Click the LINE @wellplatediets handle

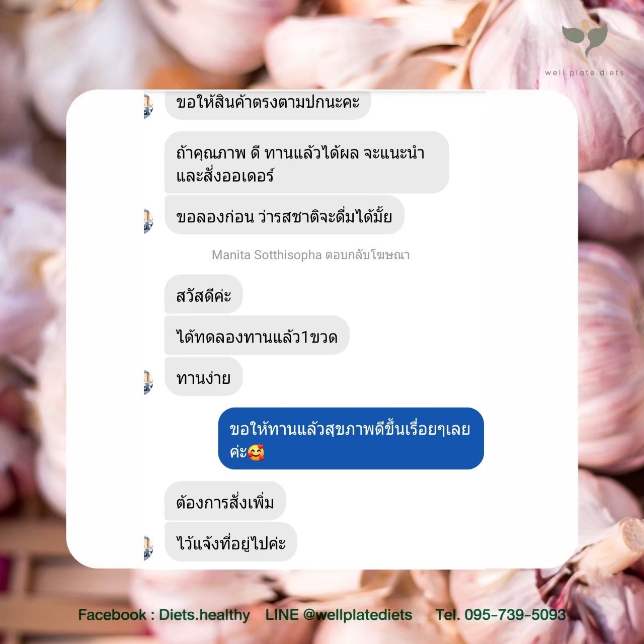[x=339, y=615]
